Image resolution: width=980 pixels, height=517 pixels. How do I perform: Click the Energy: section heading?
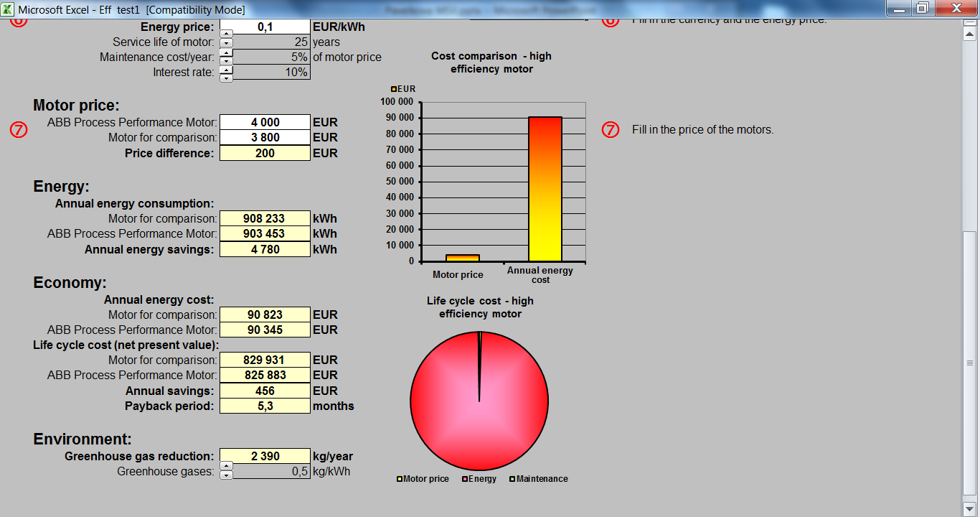coord(61,187)
